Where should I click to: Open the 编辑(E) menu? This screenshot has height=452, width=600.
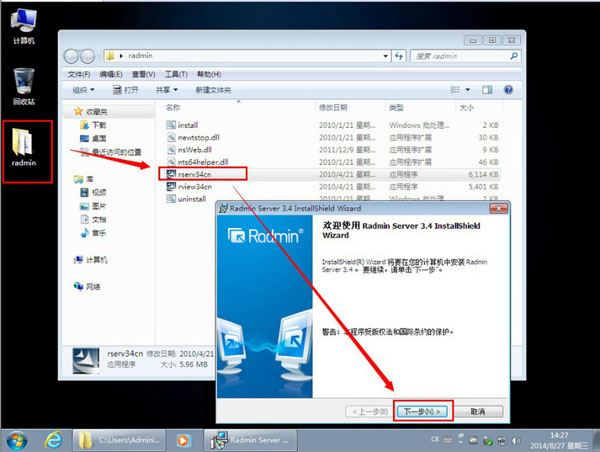111,74
